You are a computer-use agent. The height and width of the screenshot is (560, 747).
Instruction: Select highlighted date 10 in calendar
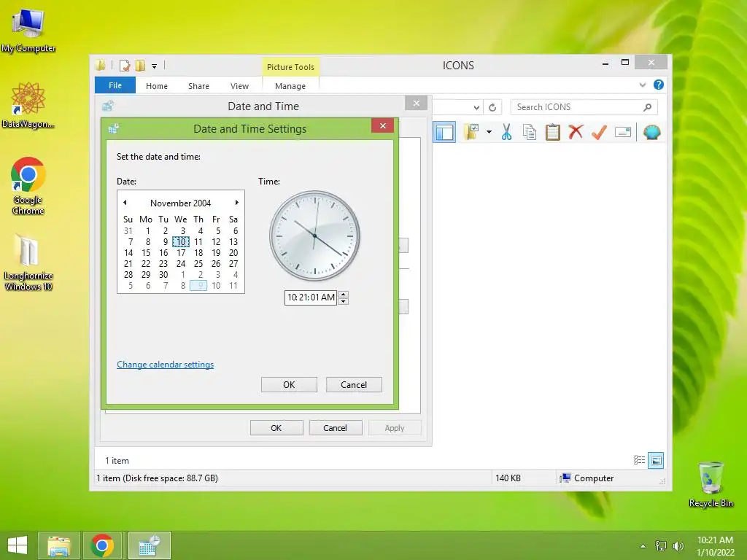click(x=181, y=242)
